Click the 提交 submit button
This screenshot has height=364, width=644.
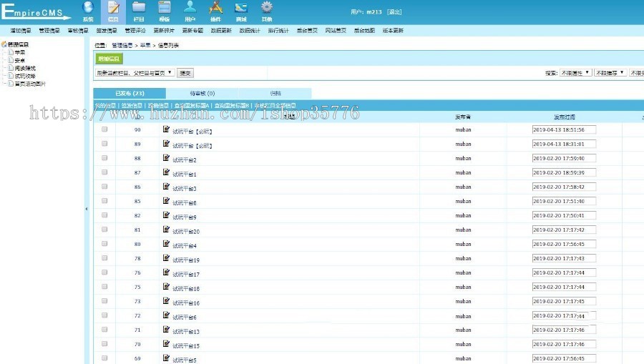185,73
